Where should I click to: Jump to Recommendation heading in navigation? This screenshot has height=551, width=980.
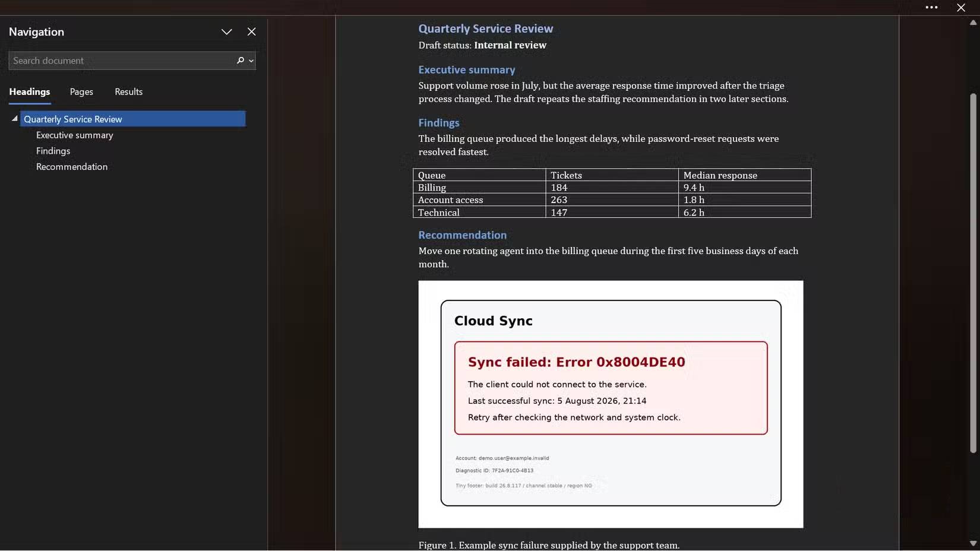[72, 167]
